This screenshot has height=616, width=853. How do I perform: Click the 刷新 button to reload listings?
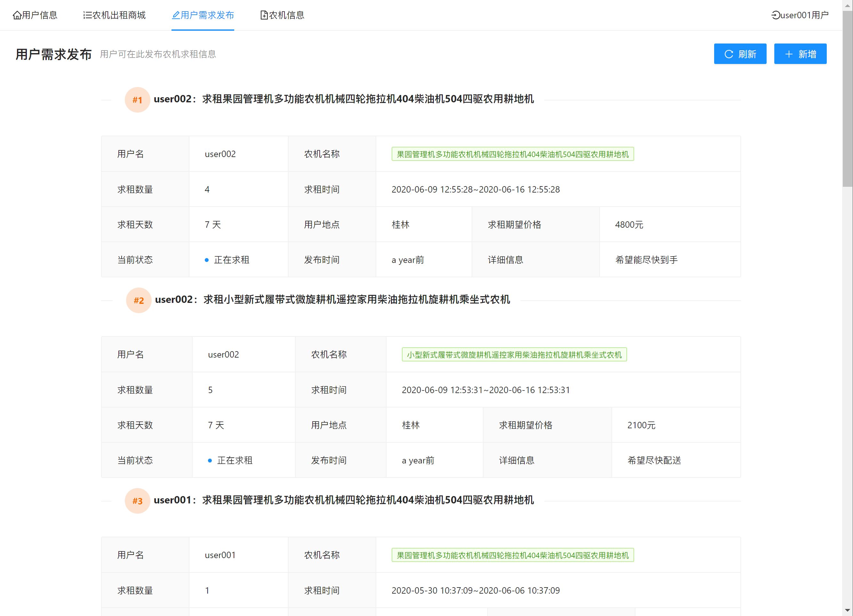tap(740, 54)
